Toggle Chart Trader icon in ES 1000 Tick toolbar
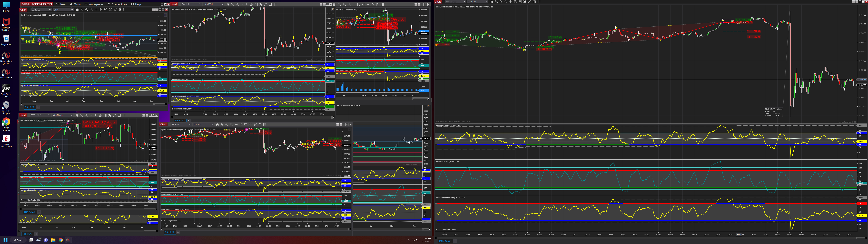 (256, 4)
